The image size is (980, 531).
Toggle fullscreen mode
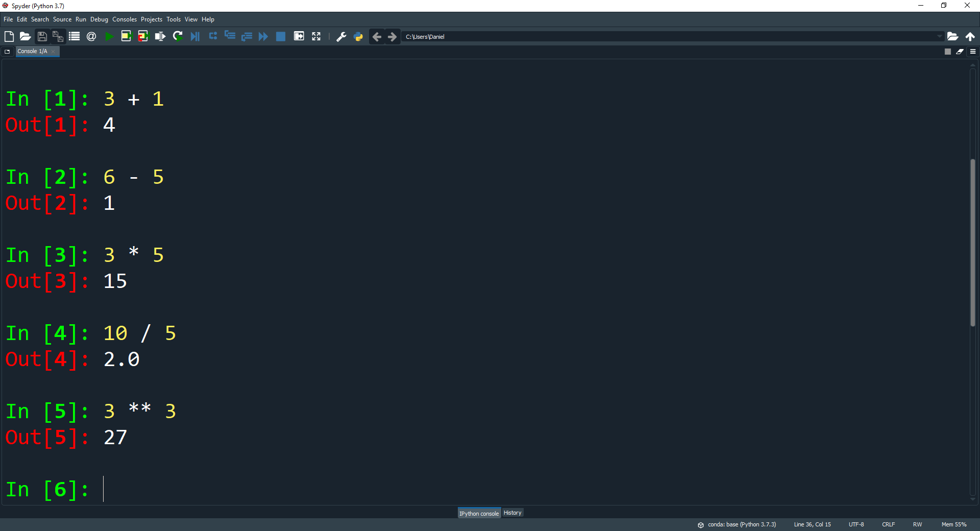pos(316,36)
